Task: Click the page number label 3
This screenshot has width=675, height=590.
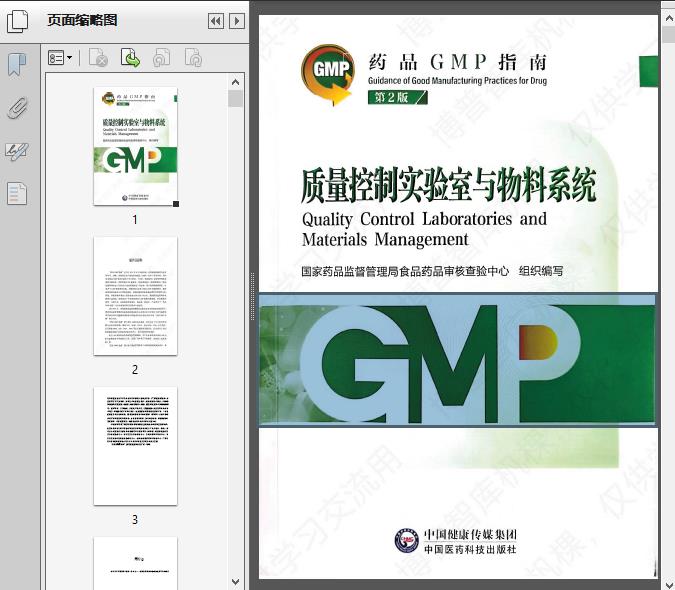Action: click(135, 520)
